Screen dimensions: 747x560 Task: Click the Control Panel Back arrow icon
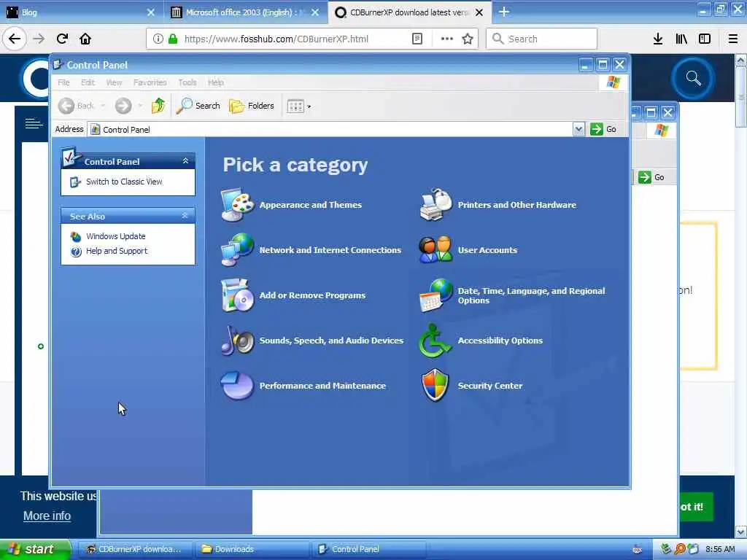(x=66, y=106)
